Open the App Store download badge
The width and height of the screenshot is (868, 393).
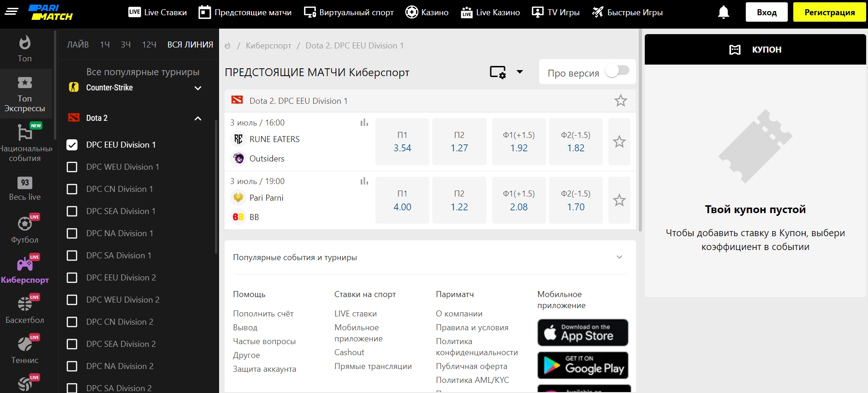coord(583,333)
